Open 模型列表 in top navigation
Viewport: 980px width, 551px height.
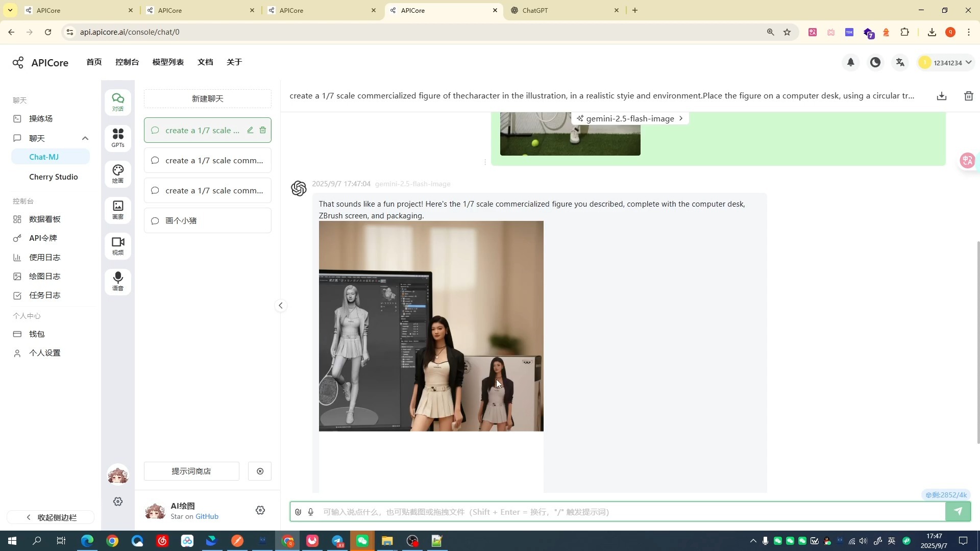(168, 62)
